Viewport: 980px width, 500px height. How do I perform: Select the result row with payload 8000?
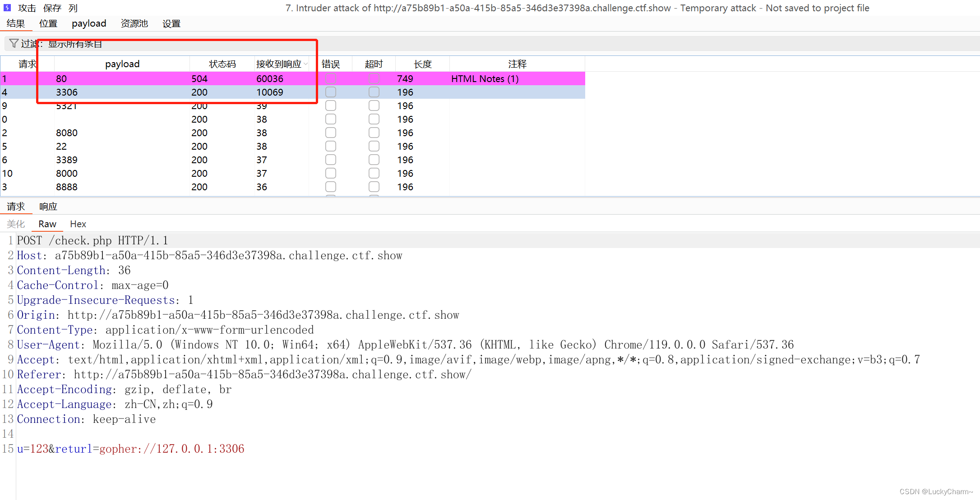coord(292,173)
